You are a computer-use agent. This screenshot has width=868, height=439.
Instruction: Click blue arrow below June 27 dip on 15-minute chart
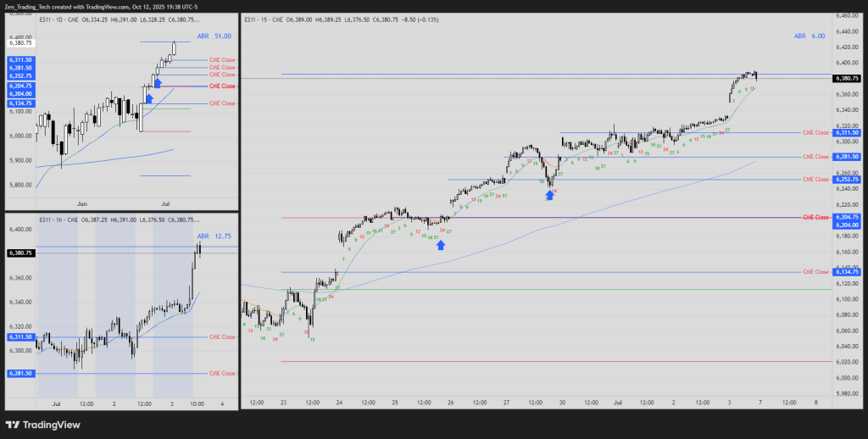[549, 194]
